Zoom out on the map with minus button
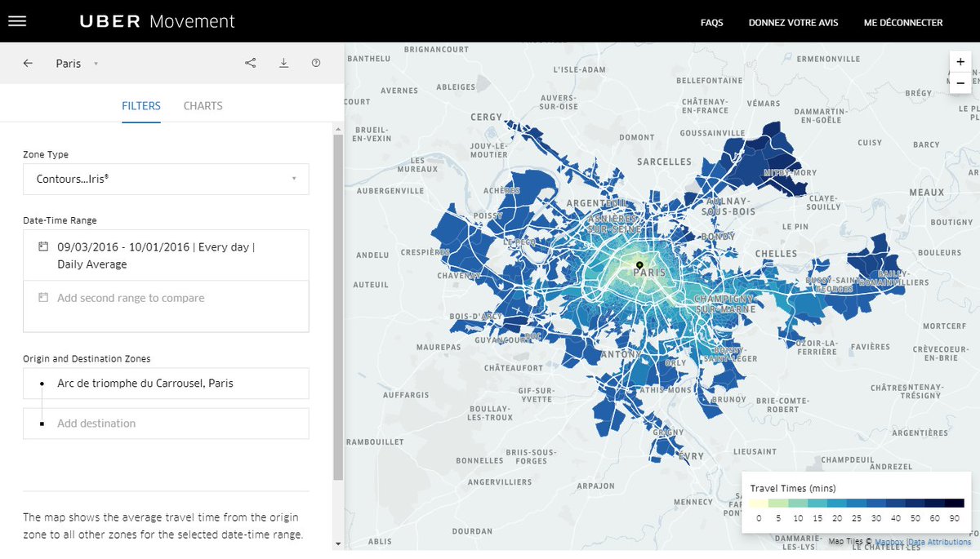This screenshot has width=980, height=559. tap(960, 83)
